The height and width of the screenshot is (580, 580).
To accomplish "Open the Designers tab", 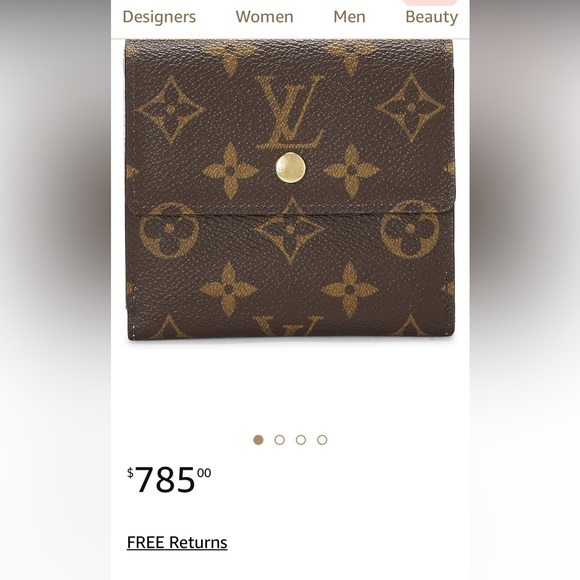I will pyautogui.click(x=159, y=17).
